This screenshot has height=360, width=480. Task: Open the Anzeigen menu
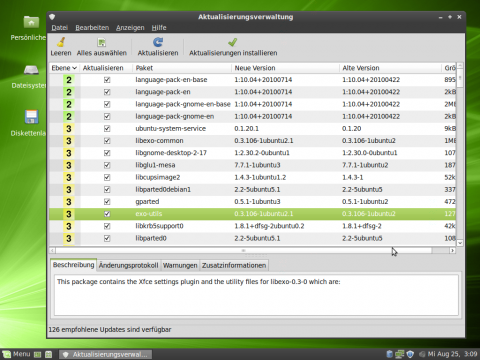(x=130, y=28)
